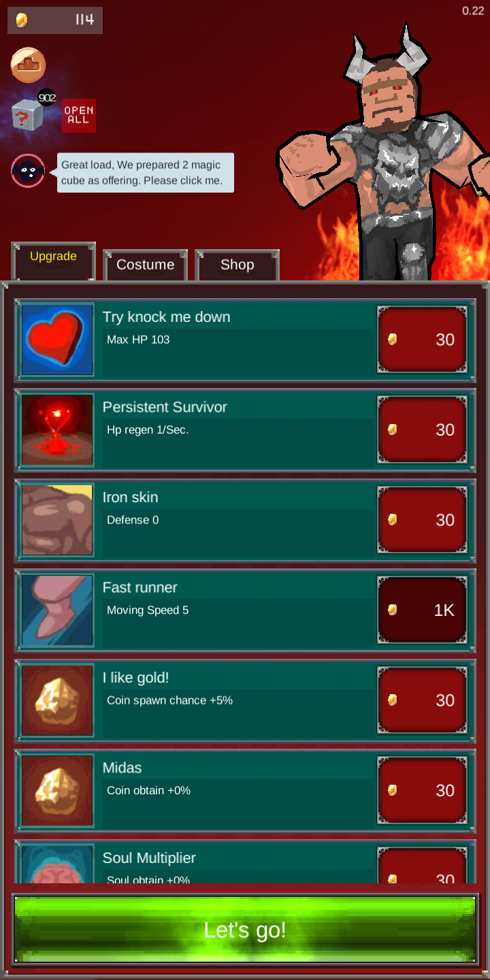The image size is (490, 980).
Task: Click the Fast runner foot icon
Action: 58,610
